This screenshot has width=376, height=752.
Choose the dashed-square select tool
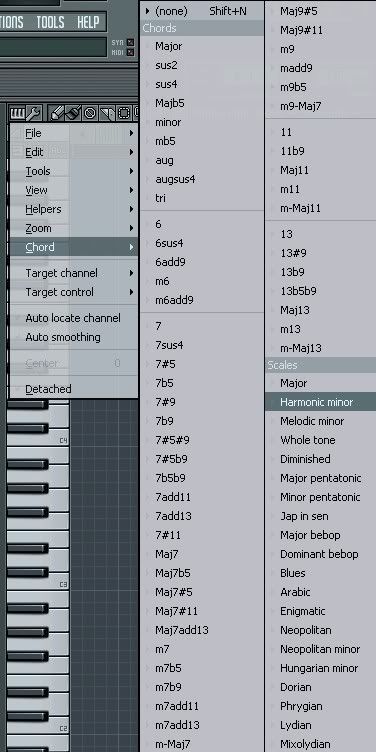point(123,114)
